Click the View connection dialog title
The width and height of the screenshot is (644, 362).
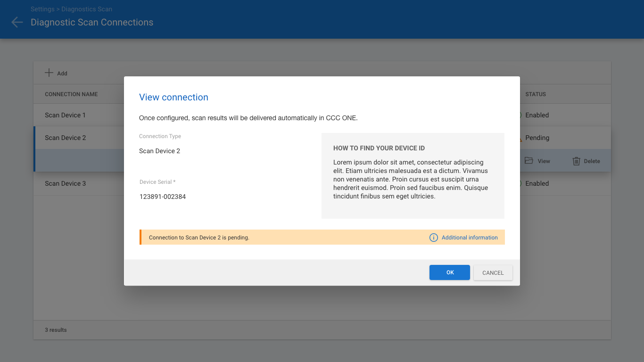click(x=173, y=97)
